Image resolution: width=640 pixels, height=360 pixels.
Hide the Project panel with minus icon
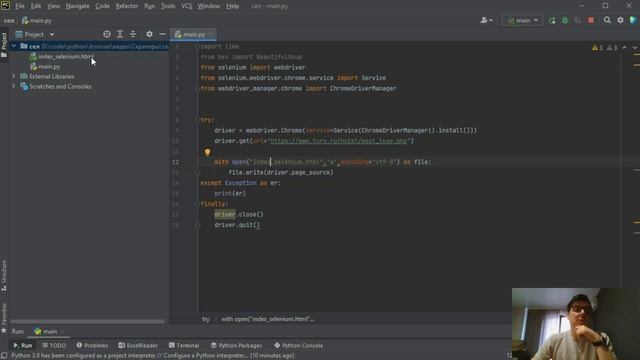click(162, 34)
